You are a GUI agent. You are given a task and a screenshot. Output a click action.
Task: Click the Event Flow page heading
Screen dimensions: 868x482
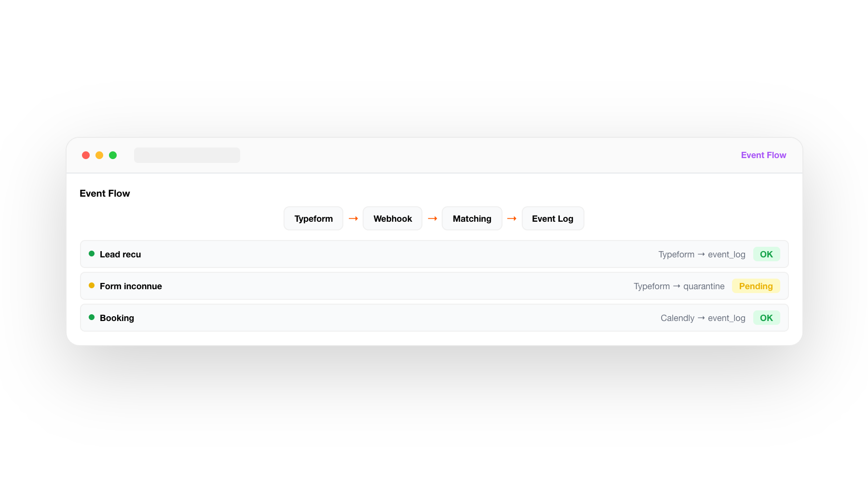click(x=105, y=193)
